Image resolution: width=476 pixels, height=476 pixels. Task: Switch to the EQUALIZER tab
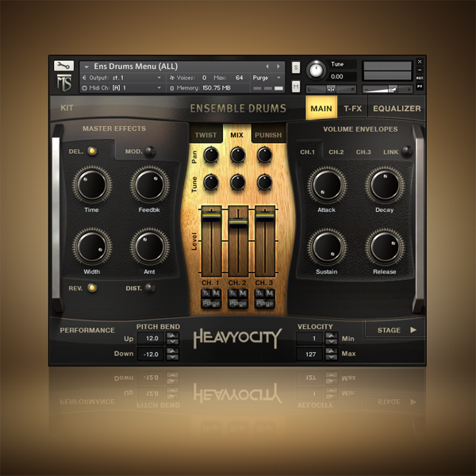point(397,109)
